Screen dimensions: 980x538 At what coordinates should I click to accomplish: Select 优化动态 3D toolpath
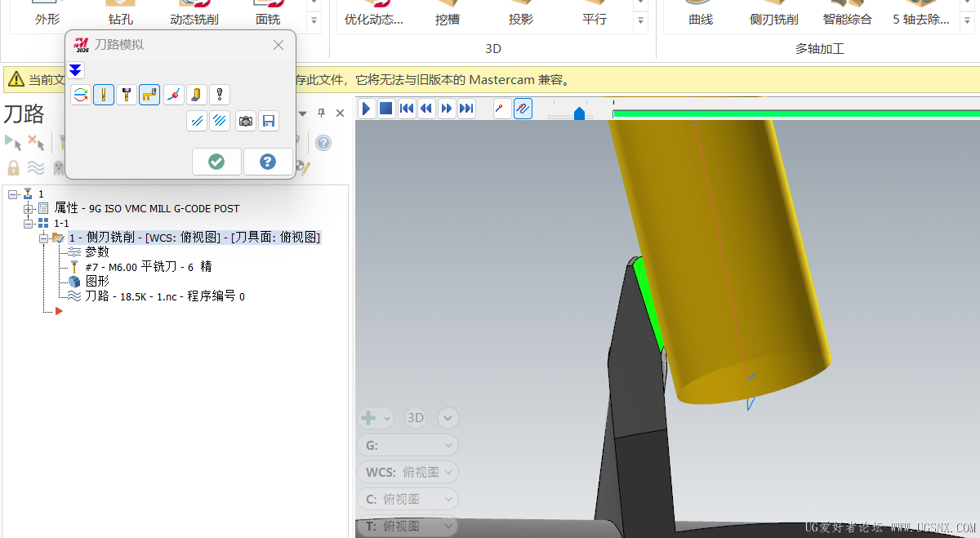pos(374,14)
